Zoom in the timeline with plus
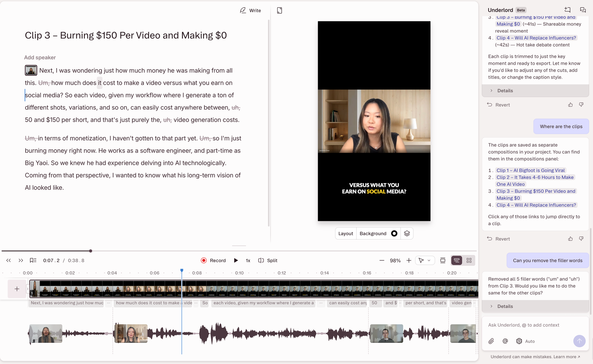 pos(409,260)
